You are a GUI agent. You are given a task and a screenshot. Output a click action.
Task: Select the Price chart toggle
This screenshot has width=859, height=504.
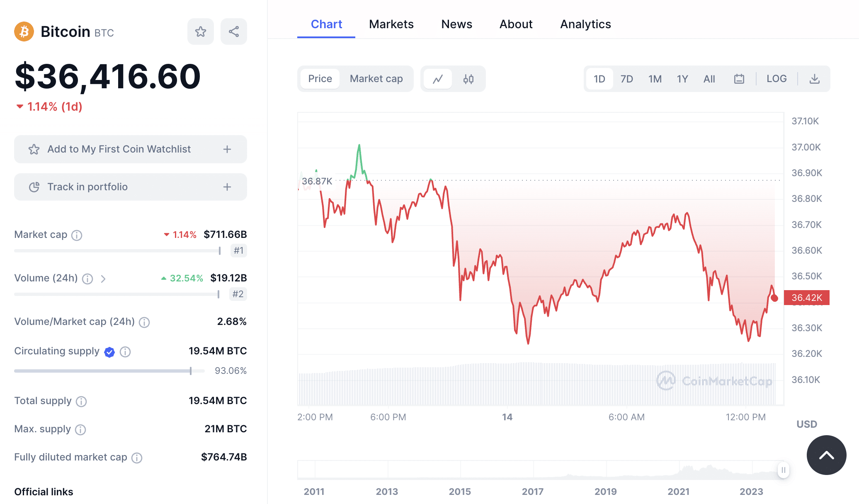pos(320,79)
